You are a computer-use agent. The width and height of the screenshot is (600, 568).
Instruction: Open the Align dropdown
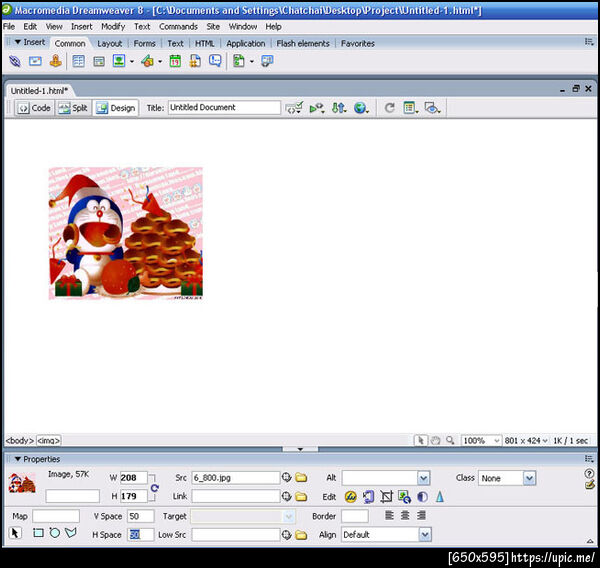tap(425, 535)
